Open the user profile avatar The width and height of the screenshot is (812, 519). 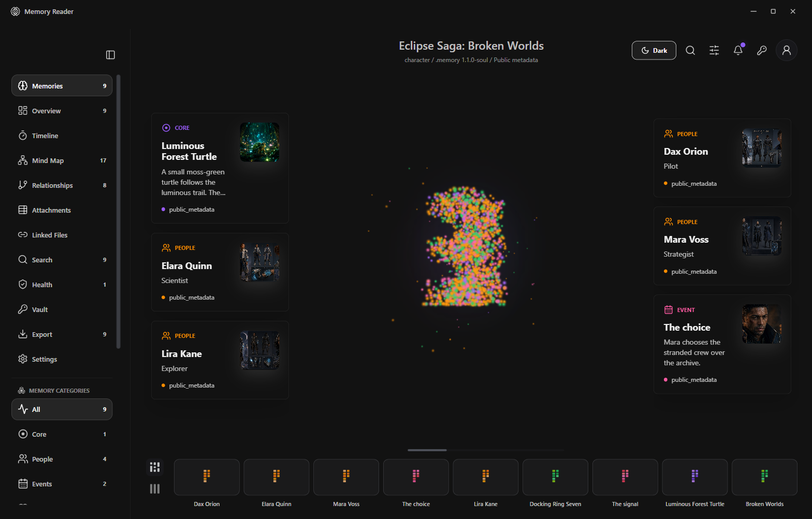(x=786, y=50)
